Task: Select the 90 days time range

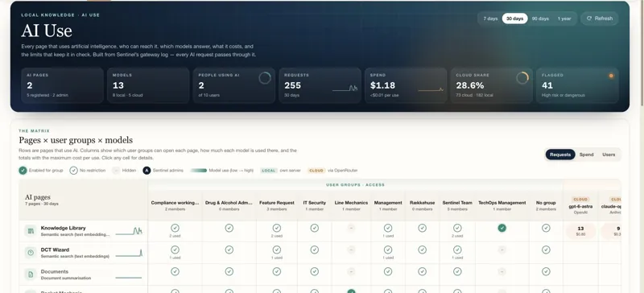Action: (540, 19)
